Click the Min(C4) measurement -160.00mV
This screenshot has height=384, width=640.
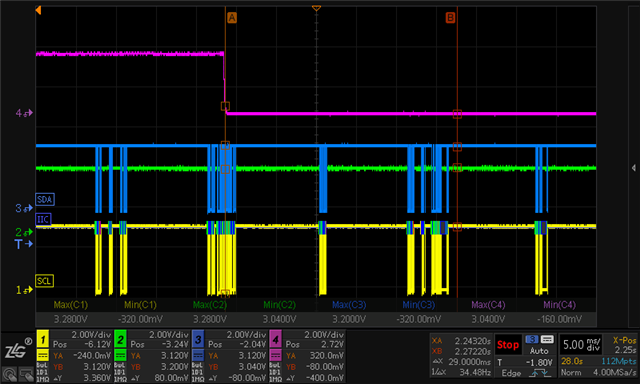[560, 319]
